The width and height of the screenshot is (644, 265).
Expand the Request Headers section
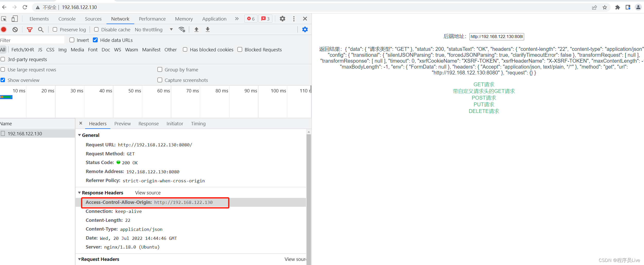[79, 259]
